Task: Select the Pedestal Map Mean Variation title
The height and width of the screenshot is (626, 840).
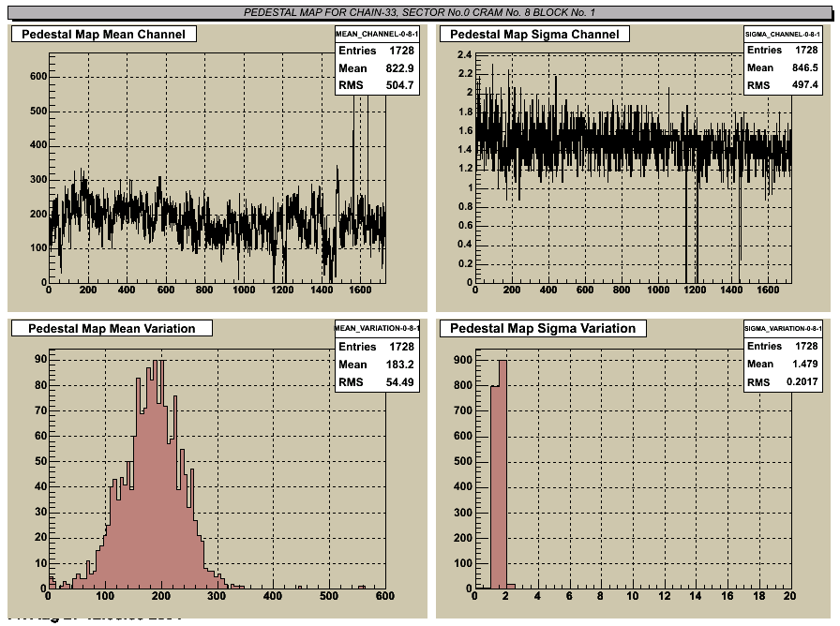Action: pos(112,328)
